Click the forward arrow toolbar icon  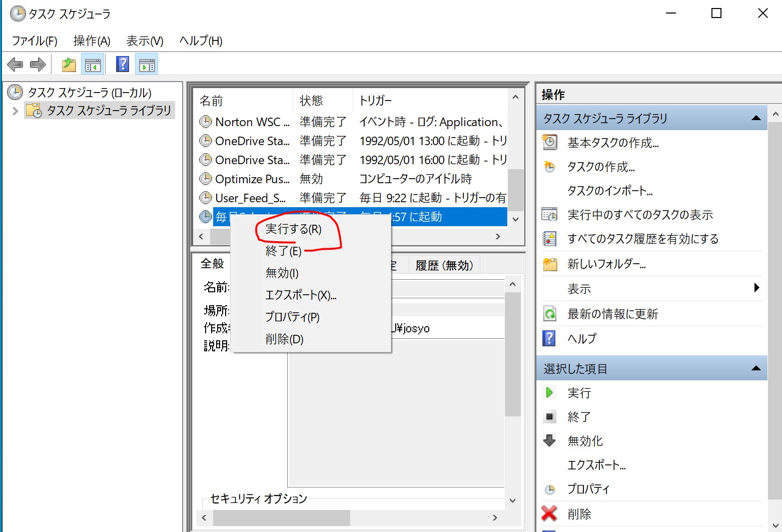[38, 65]
